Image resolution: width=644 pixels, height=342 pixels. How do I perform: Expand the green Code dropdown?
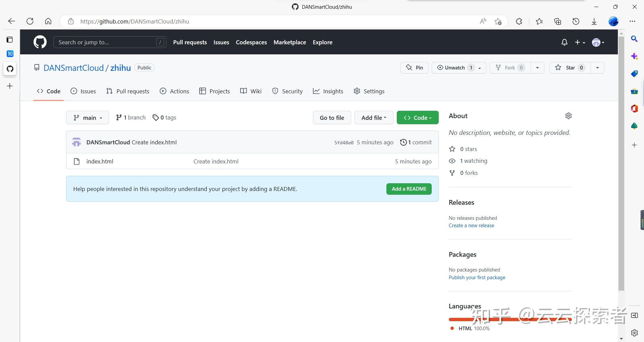[x=417, y=117]
